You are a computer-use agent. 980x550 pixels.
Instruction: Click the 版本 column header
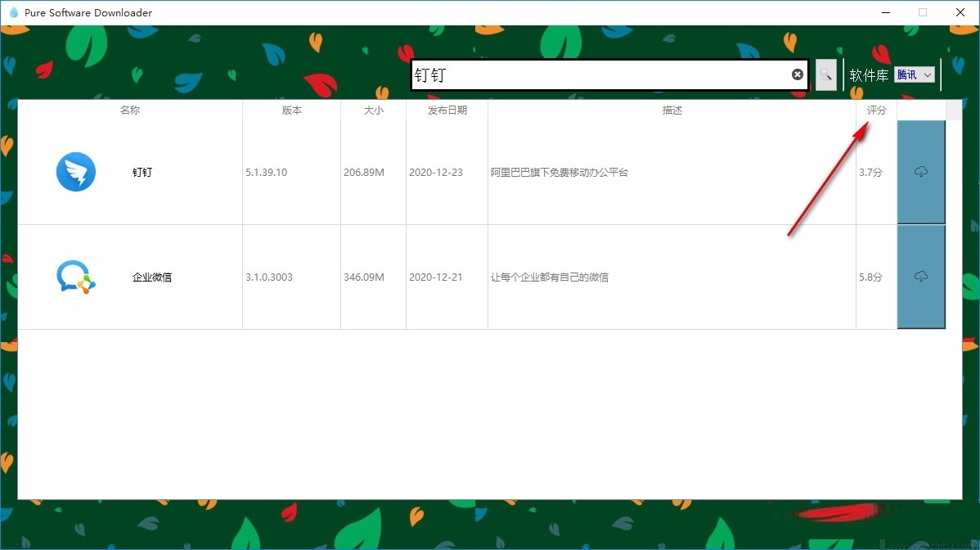click(291, 110)
